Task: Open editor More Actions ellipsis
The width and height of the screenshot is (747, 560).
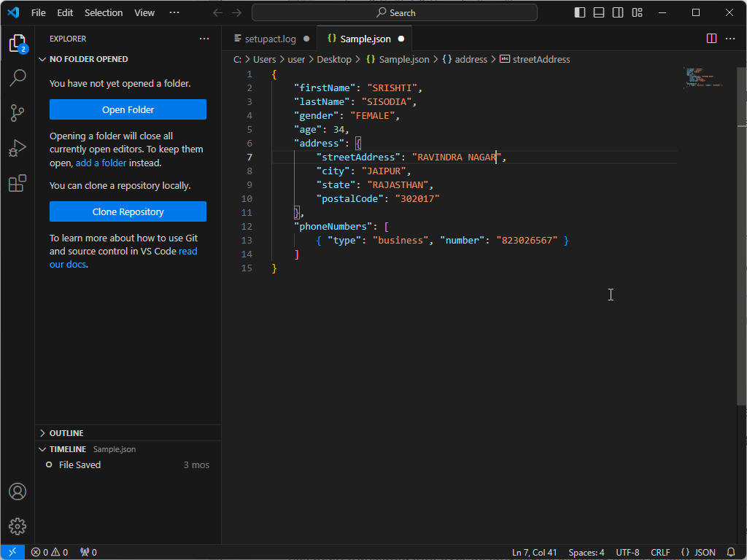Action: (x=730, y=39)
